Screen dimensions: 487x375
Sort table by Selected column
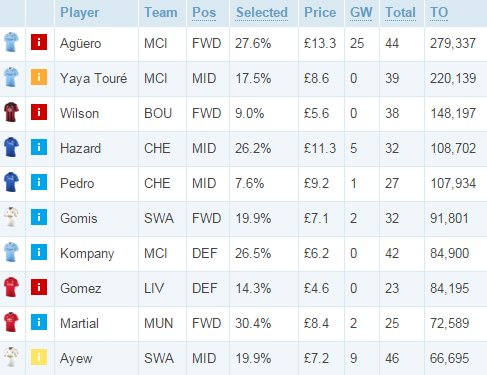262,13
